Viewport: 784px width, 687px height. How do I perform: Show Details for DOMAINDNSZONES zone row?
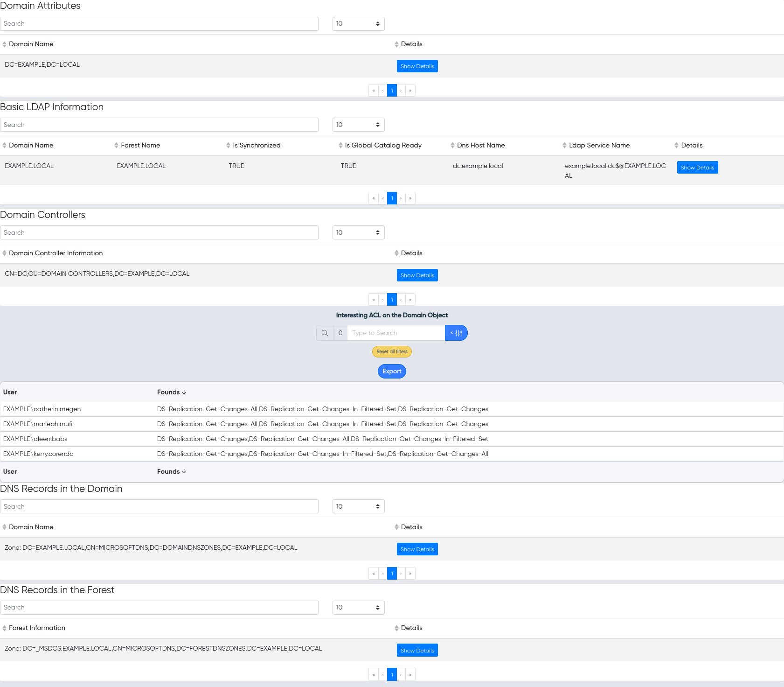417,549
